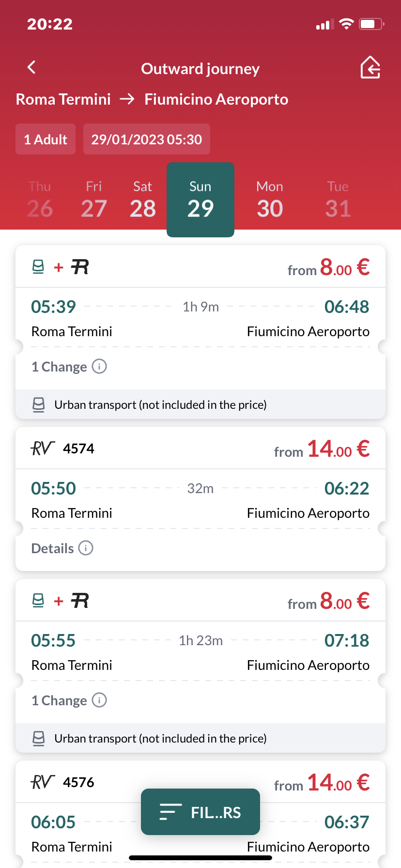
Task: Tap info icon beside first 1 Change
Action: click(x=99, y=366)
